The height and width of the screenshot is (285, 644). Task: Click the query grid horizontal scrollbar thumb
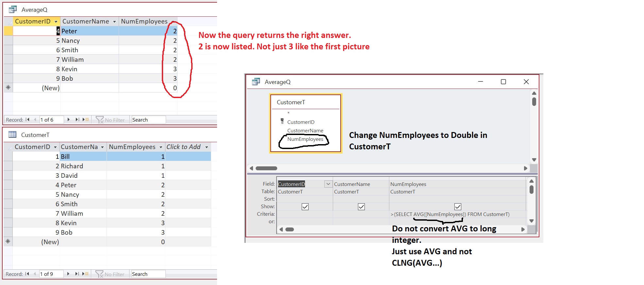290,229
